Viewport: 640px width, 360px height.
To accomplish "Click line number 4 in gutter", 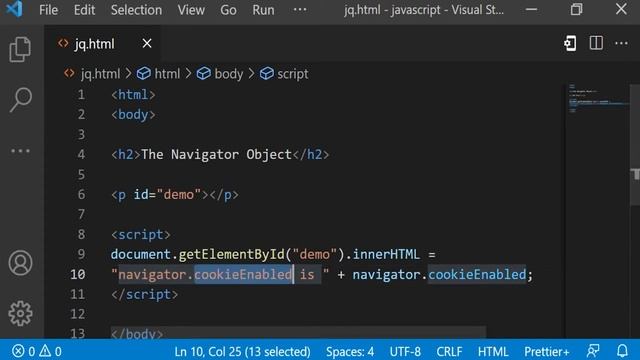I will coord(81,154).
